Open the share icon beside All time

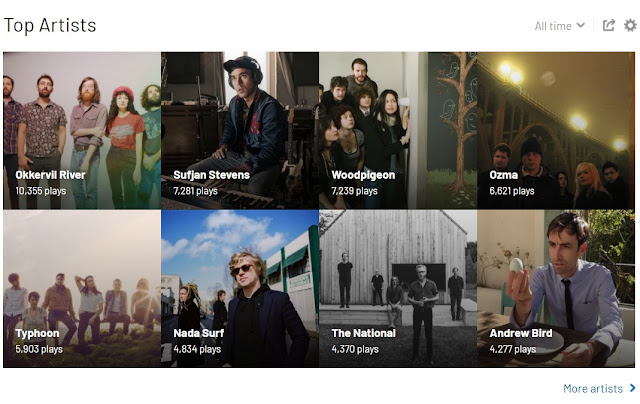coord(609,25)
